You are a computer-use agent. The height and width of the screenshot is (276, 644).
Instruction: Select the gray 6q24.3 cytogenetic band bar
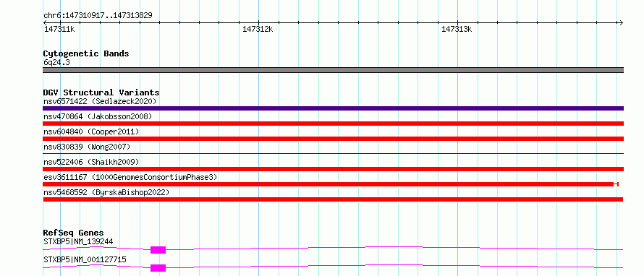pos(333,70)
